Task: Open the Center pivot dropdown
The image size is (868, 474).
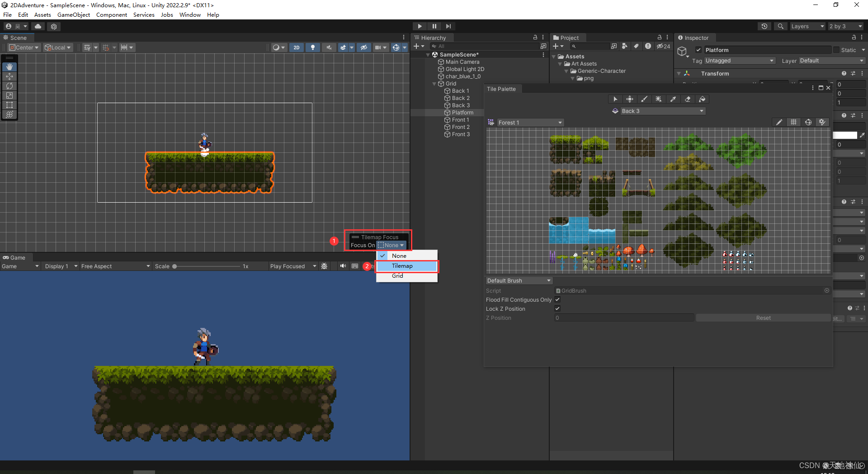Action: pos(24,47)
